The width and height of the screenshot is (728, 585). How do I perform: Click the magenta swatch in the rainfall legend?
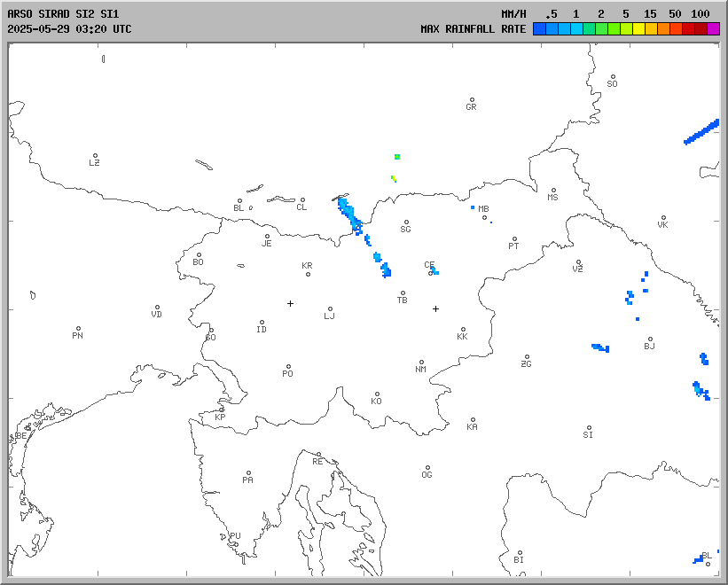(x=714, y=29)
